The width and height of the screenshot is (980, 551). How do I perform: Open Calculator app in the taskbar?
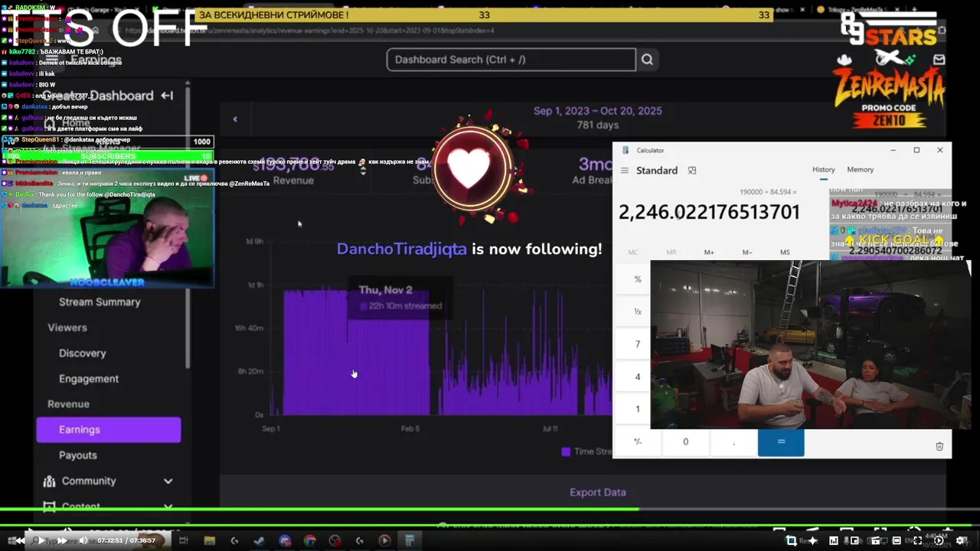pyautogui.click(x=410, y=540)
